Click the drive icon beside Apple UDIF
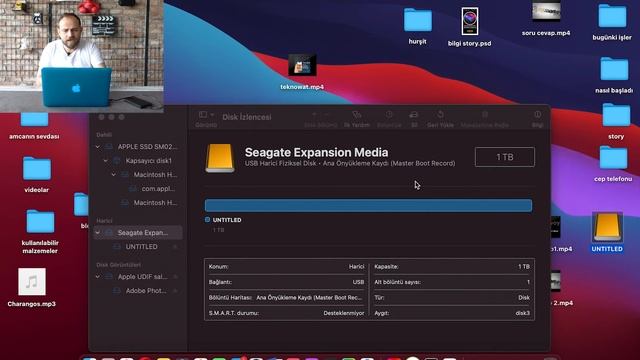This screenshot has width=640, height=360. [109, 277]
